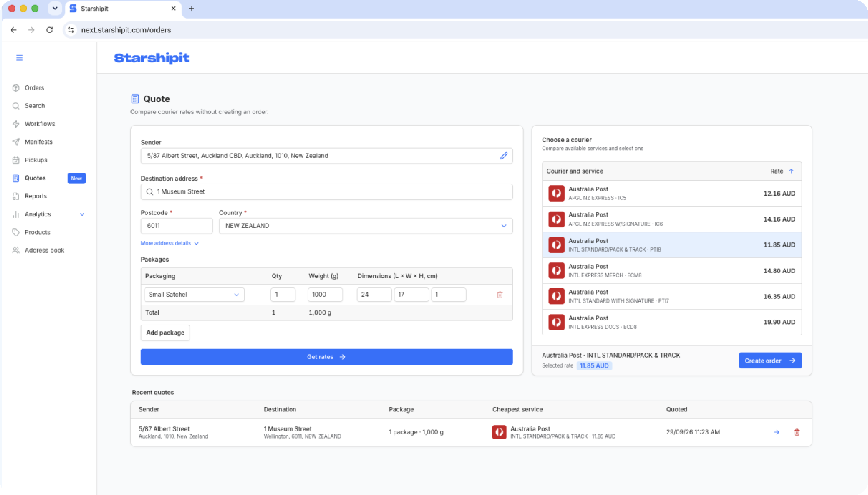Click the Add package button
This screenshot has width=868, height=495.
click(165, 333)
